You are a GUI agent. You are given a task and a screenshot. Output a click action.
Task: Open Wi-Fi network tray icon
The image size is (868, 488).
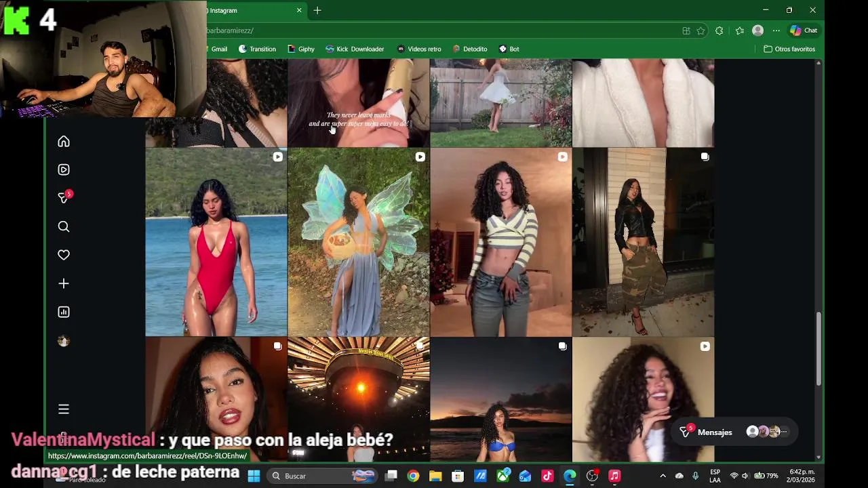[x=734, y=476]
